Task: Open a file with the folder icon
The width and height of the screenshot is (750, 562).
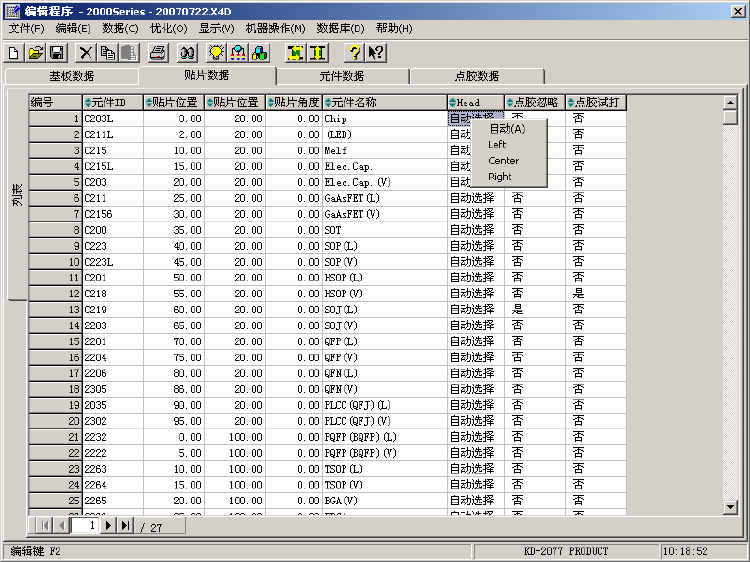Action: pyautogui.click(x=35, y=52)
